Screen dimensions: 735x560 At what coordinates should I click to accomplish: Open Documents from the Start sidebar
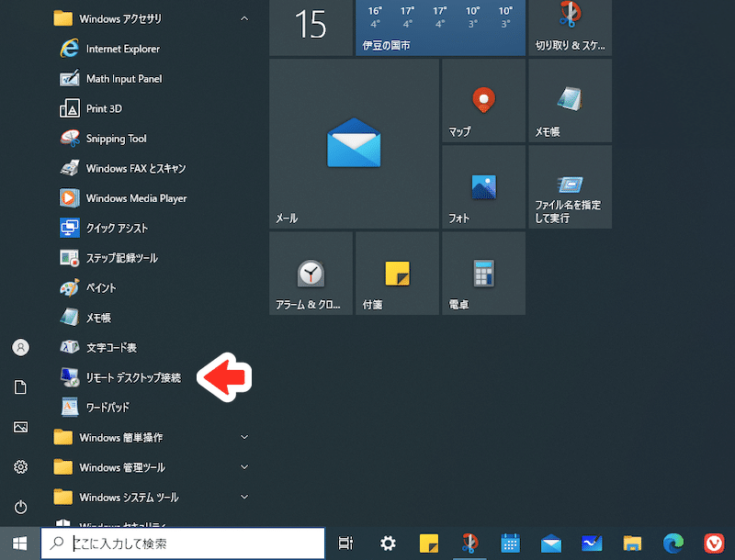pos(20,387)
